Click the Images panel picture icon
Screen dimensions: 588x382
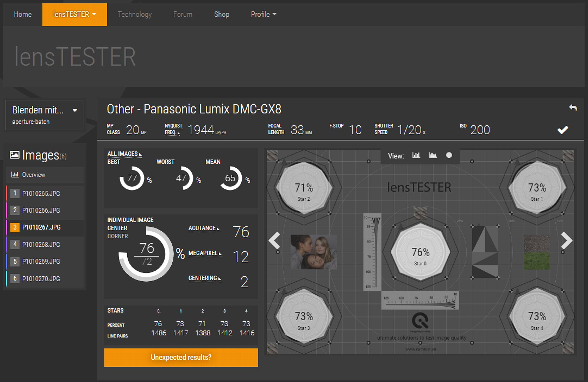(x=15, y=155)
